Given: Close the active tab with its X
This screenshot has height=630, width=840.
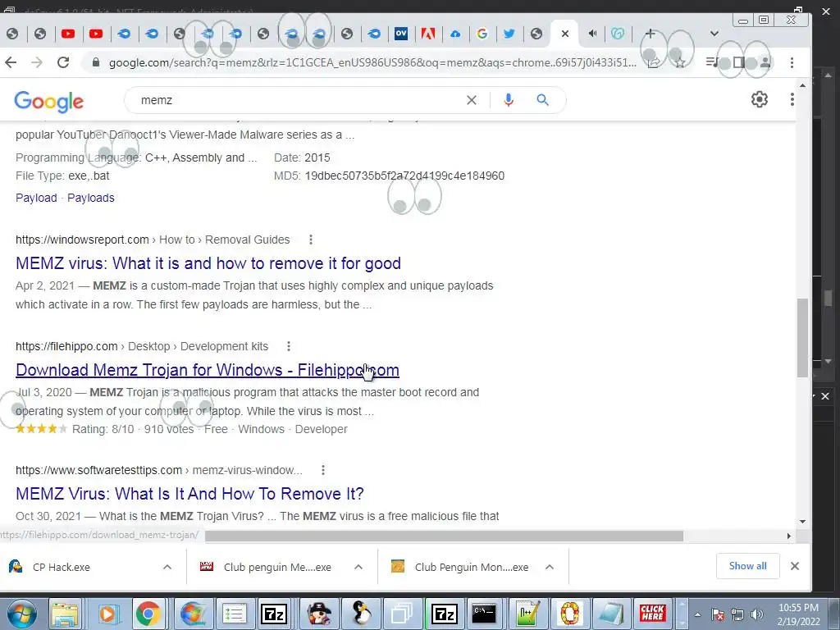Looking at the screenshot, I should tap(565, 34).
